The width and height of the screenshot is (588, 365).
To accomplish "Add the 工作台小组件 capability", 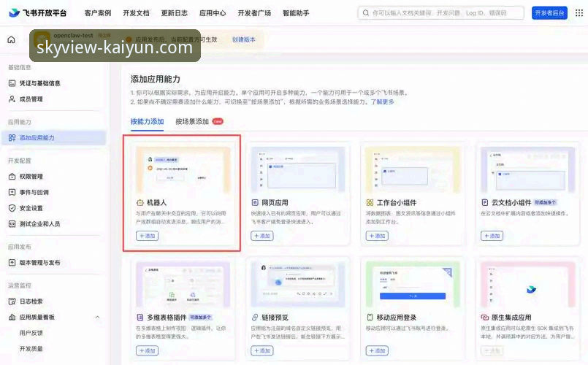I will point(377,236).
